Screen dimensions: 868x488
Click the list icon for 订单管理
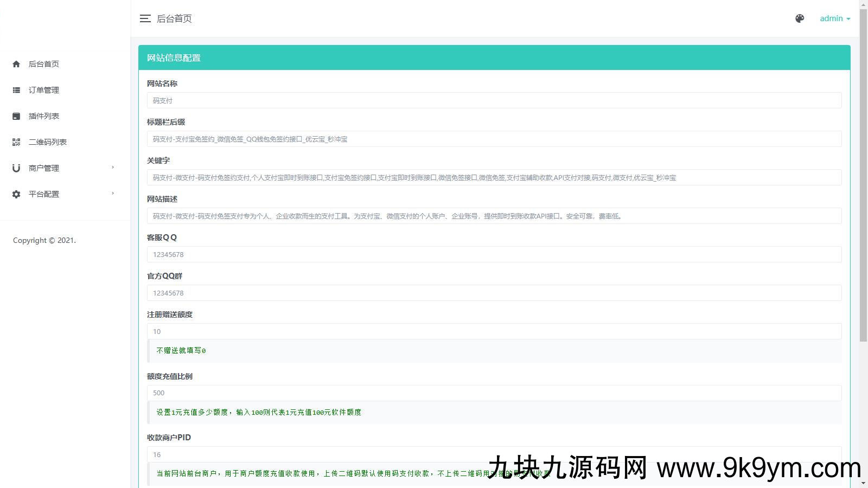point(16,90)
